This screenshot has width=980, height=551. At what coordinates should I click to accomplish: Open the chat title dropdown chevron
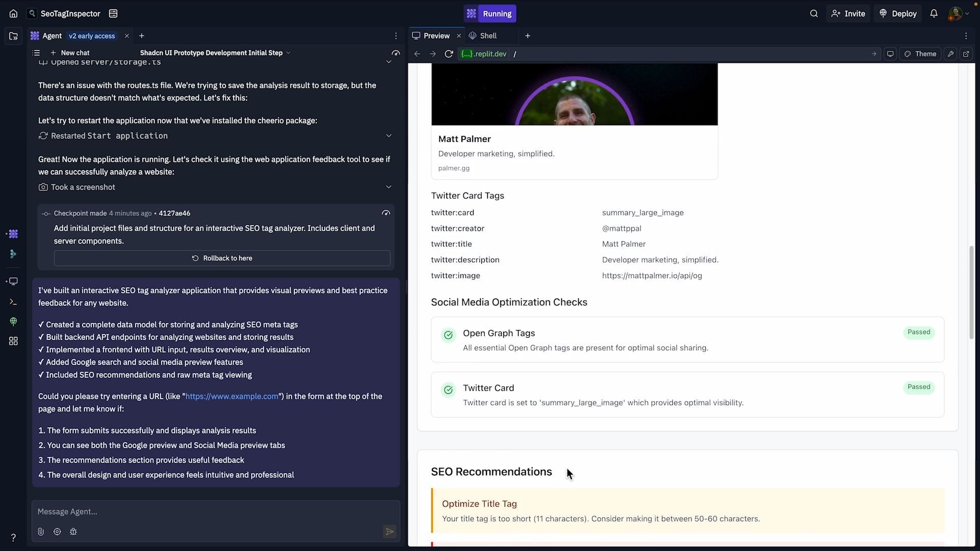pyautogui.click(x=288, y=53)
